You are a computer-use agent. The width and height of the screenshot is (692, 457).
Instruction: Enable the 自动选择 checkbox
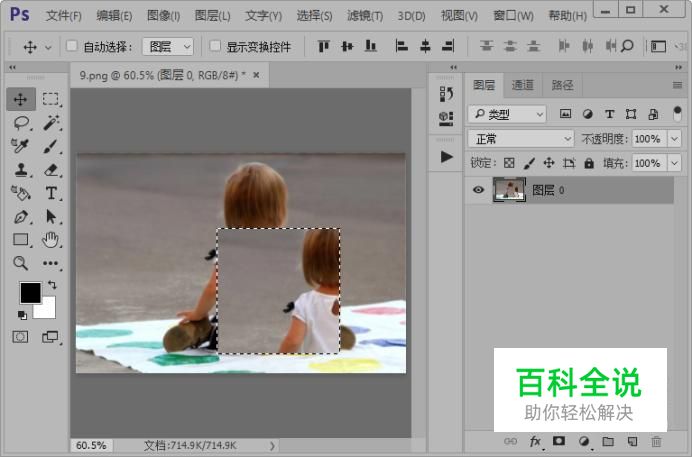coord(71,46)
